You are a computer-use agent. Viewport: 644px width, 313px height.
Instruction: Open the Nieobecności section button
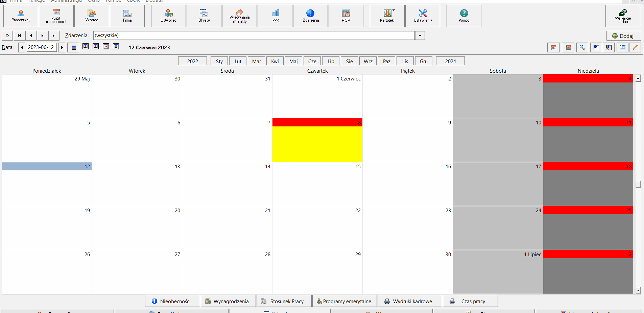point(173,301)
